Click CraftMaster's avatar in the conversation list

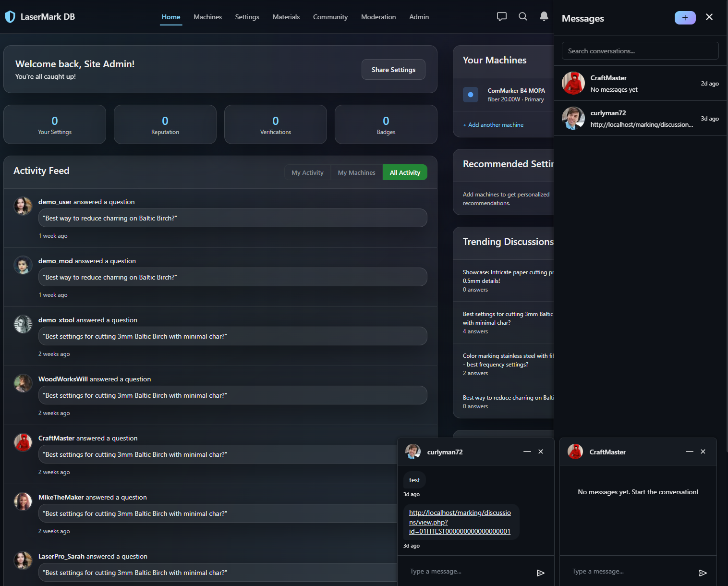[573, 83]
